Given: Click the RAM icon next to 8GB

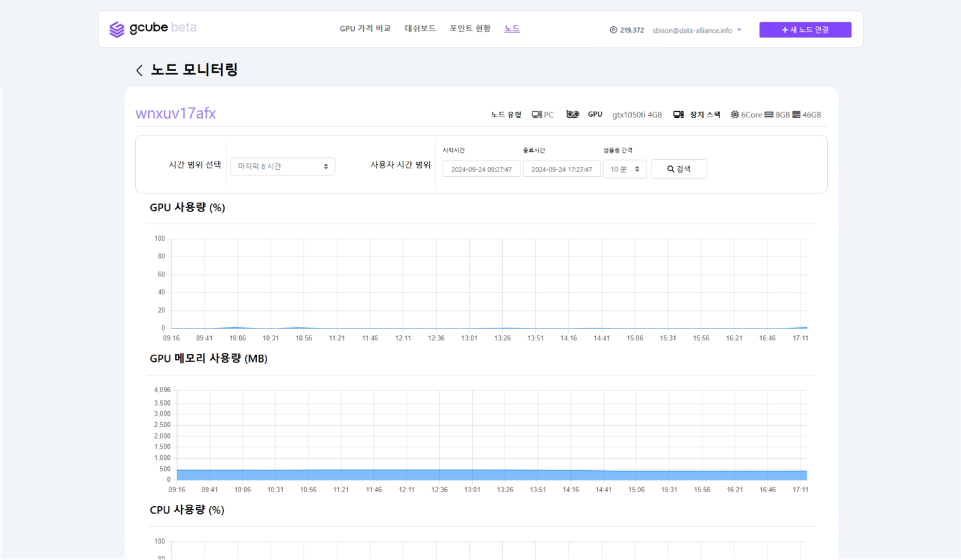Looking at the screenshot, I should coord(769,115).
